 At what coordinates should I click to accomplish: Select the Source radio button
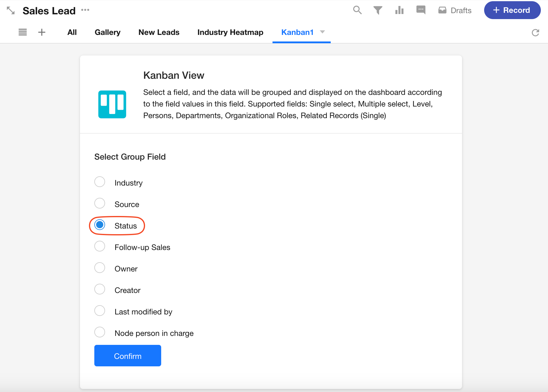pyautogui.click(x=100, y=203)
